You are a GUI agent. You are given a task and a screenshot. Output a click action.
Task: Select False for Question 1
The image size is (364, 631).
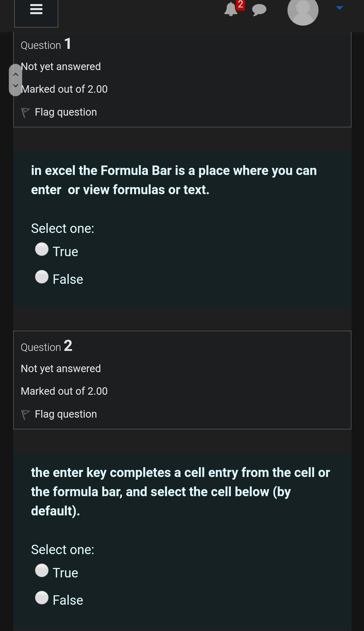(x=42, y=277)
